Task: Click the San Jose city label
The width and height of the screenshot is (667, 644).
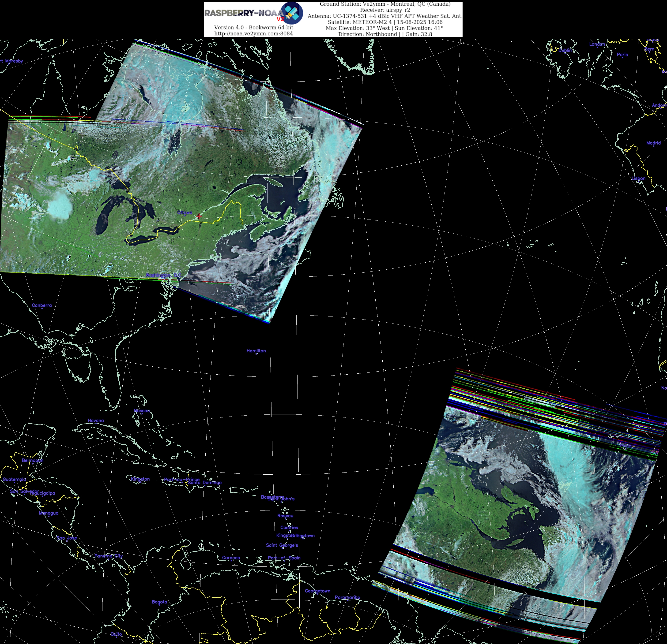Action: (67, 538)
